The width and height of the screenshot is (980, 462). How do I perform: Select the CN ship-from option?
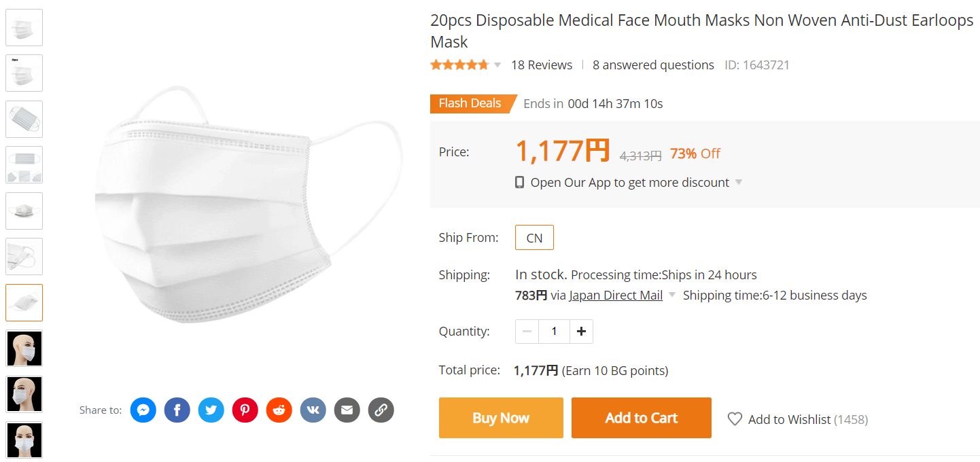(x=534, y=238)
